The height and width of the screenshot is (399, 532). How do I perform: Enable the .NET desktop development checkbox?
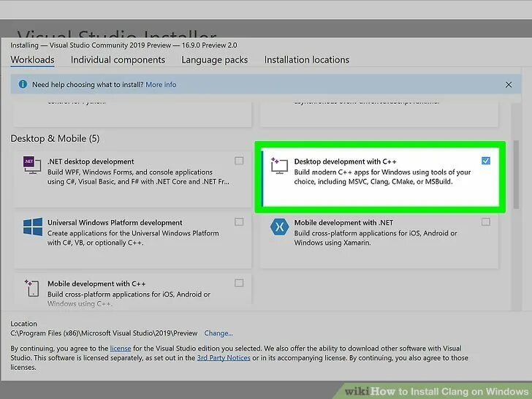pos(239,161)
